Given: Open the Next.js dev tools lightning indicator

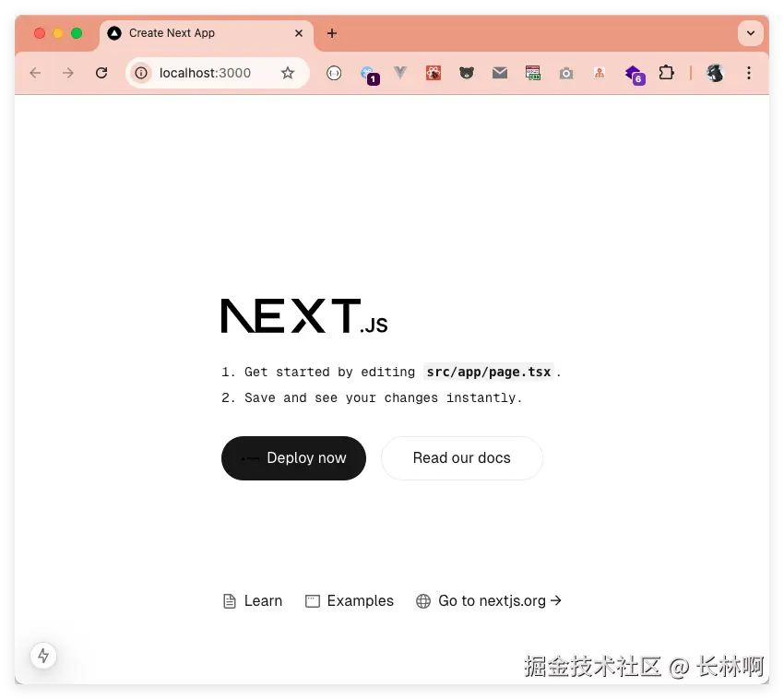Looking at the screenshot, I should pyautogui.click(x=43, y=655).
